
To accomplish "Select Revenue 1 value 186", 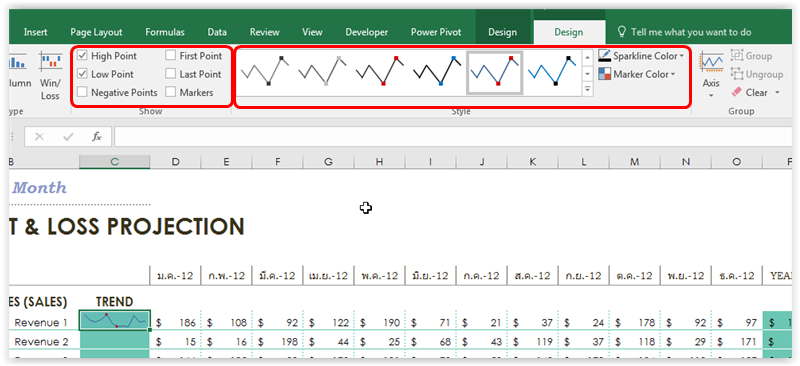I will (x=176, y=323).
